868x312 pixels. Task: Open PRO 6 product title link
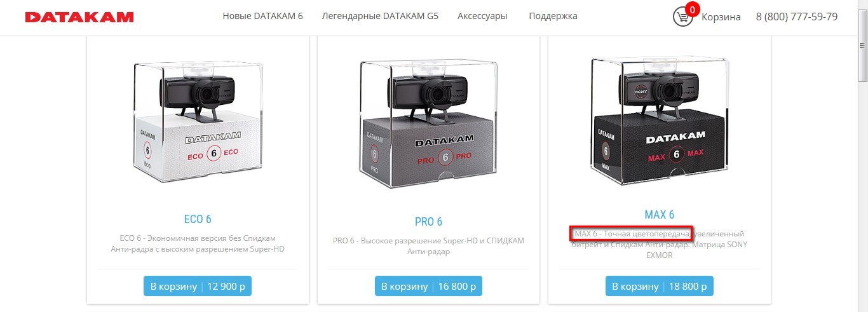click(x=428, y=222)
